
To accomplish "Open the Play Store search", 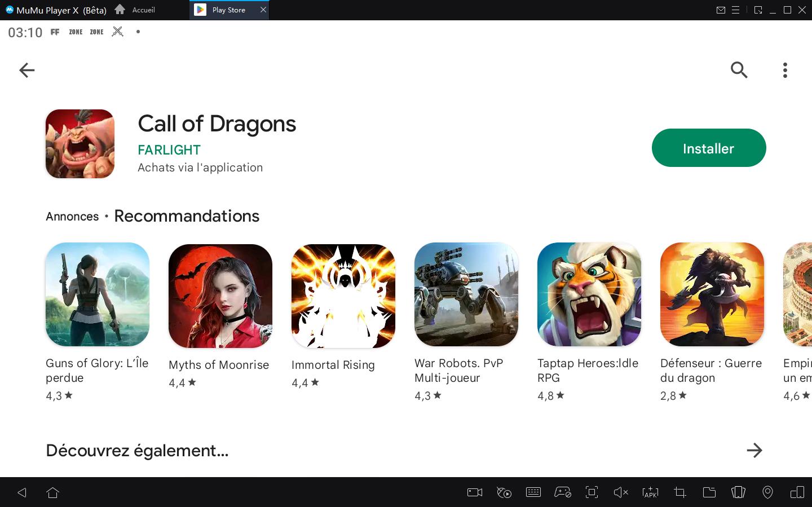I will coord(739,70).
